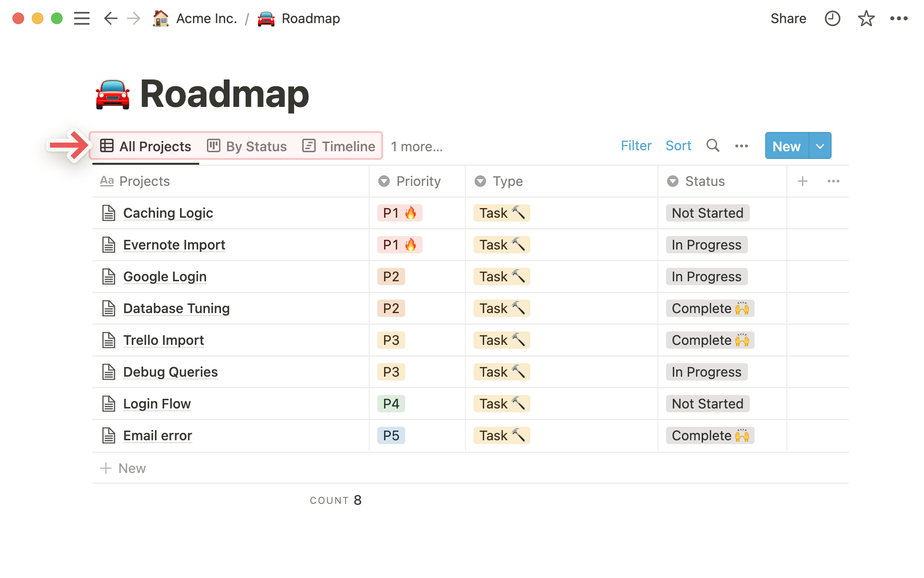924x578 pixels.
Task: Open the table header ellipsis options
Action: point(833,181)
